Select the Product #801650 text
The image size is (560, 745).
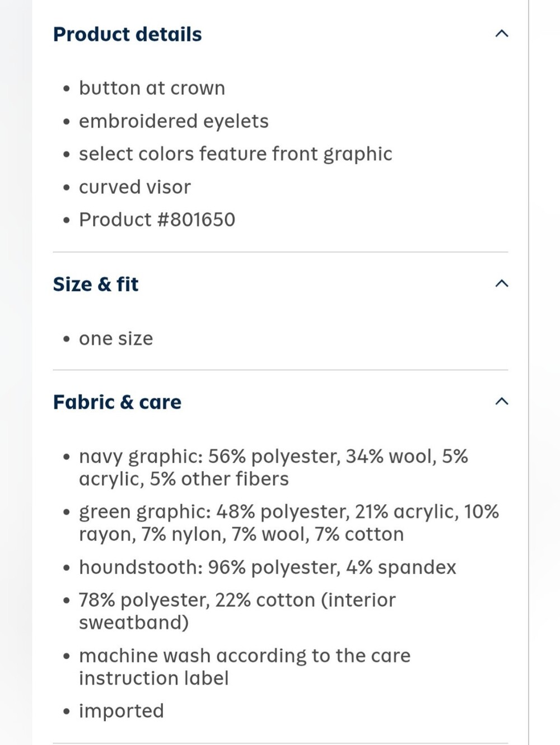pos(157,220)
